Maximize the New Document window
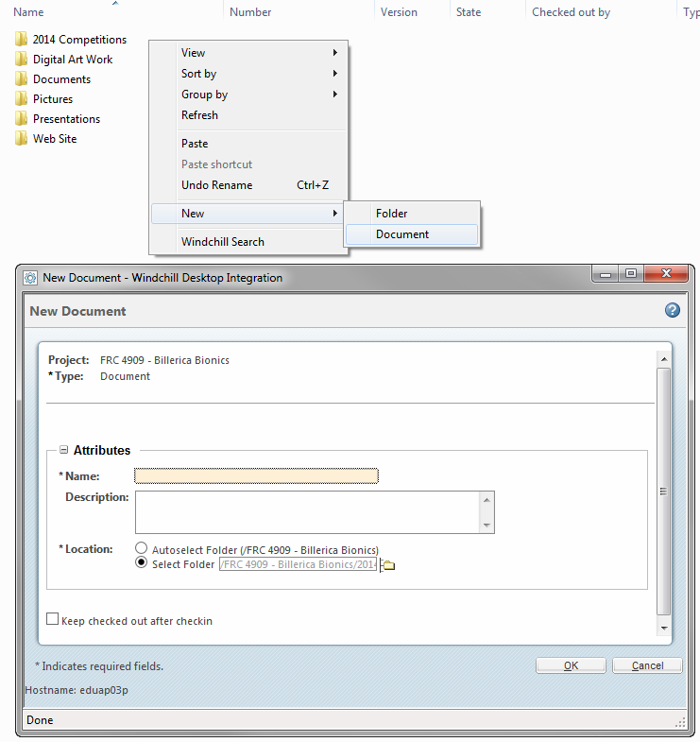This screenshot has width=700, height=742. 630,273
